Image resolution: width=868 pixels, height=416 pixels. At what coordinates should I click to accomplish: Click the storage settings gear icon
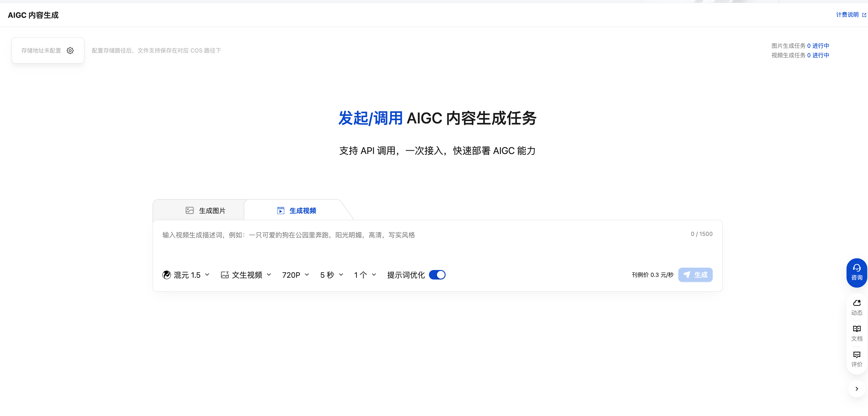(x=70, y=50)
